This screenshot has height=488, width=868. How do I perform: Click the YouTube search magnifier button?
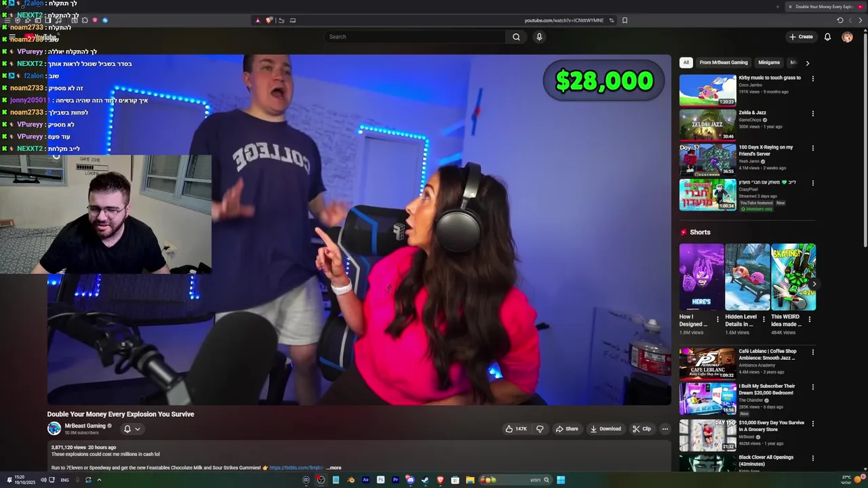point(516,37)
